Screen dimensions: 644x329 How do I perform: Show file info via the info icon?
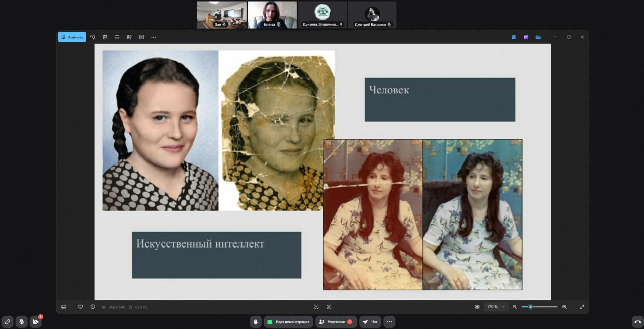pyautogui.click(x=93, y=307)
